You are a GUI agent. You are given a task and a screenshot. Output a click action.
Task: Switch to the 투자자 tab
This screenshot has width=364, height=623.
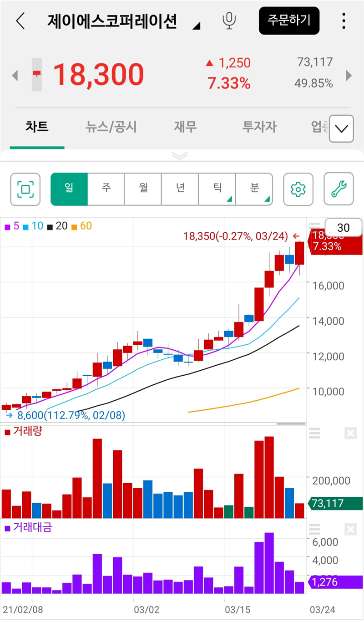pyautogui.click(x=259, y=127)
